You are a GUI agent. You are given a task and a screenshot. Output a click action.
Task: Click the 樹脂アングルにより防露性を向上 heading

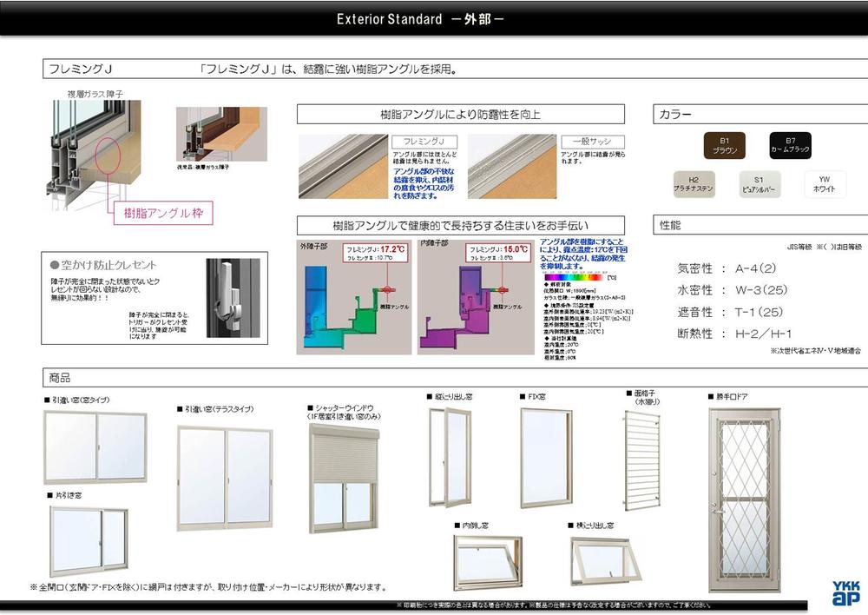460,115
